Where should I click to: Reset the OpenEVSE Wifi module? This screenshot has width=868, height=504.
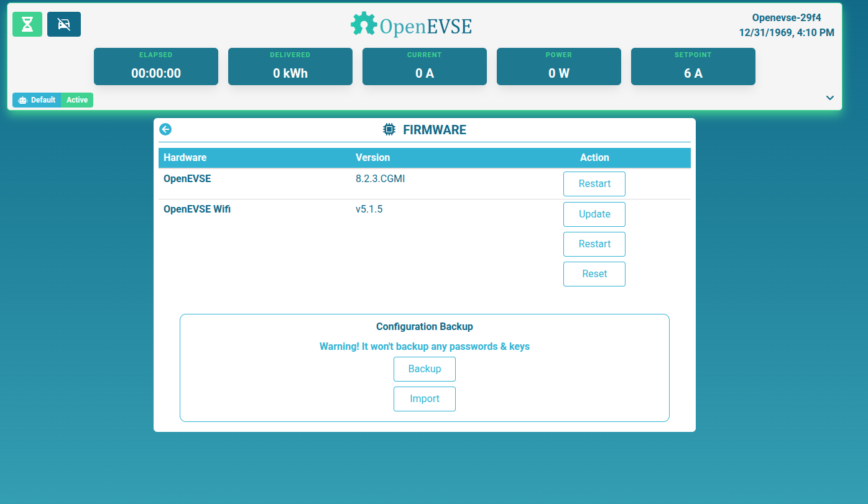[x=594, y=274]
